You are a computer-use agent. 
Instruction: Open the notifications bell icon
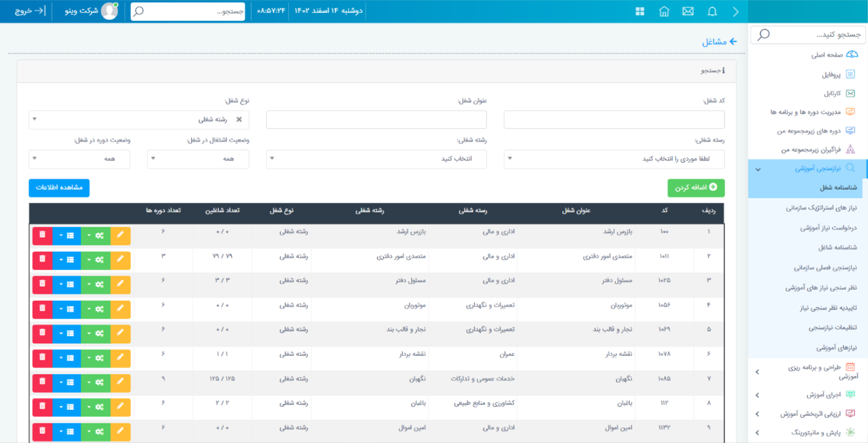(x=712, y=11)
